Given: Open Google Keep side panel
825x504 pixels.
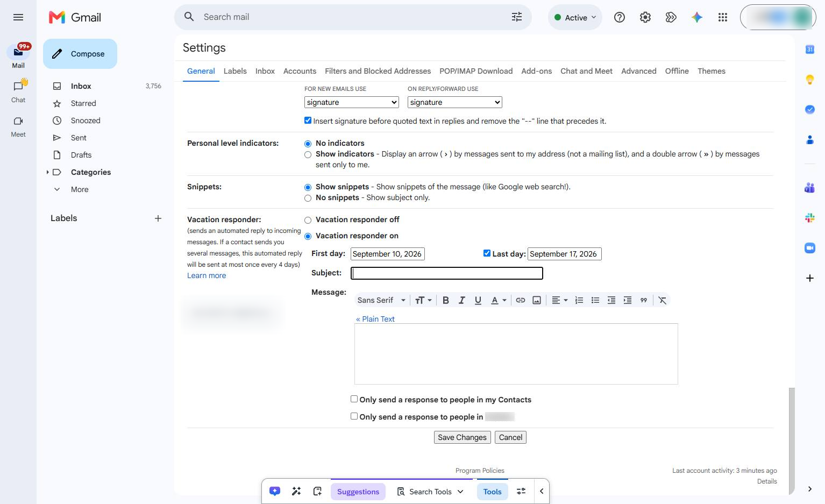Looking at the screenshot, I should tap(809, 80).
